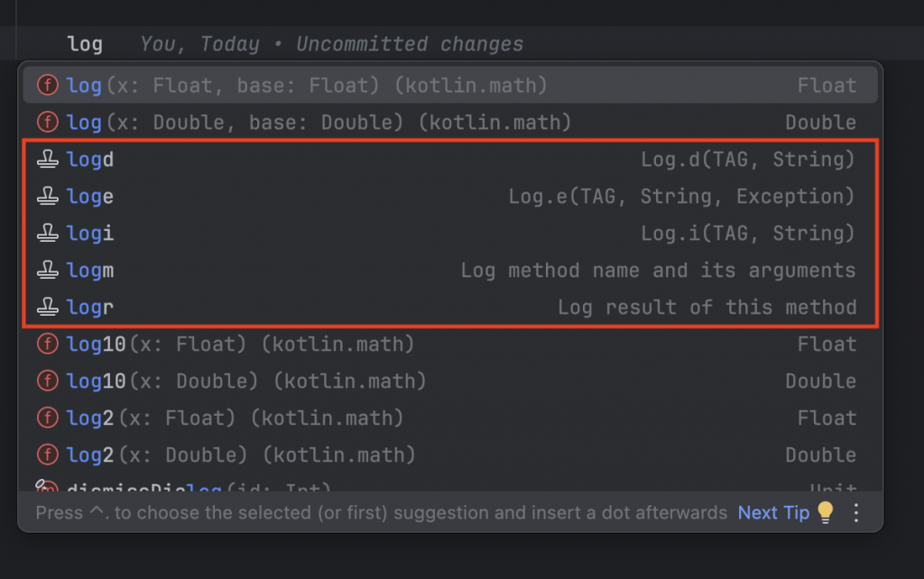Image resolution: width=924 pixels, height=579 pixels.
Task: Click the 'Uncommitted changes' blame annotation
Action: [x=410, y=44]
